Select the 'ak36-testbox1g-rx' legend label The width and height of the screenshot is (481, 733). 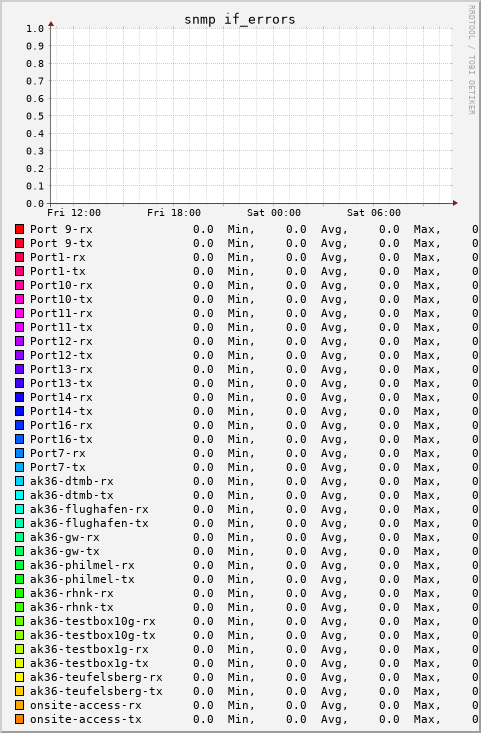click(x=89, y=649)
